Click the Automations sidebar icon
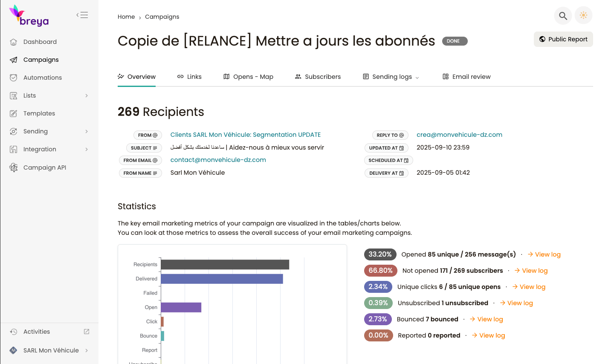The height and width of the screenshot is (364, 614). pyautogui.click(x=14, y=78)
